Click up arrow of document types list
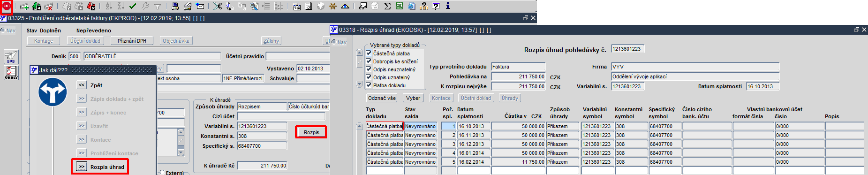 [360, 53]
